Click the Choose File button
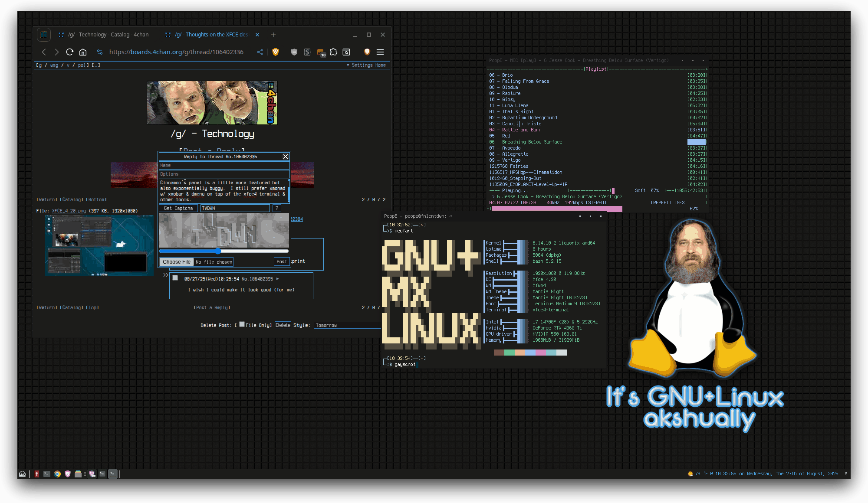 pyautogui.click(x=176, y=262)
